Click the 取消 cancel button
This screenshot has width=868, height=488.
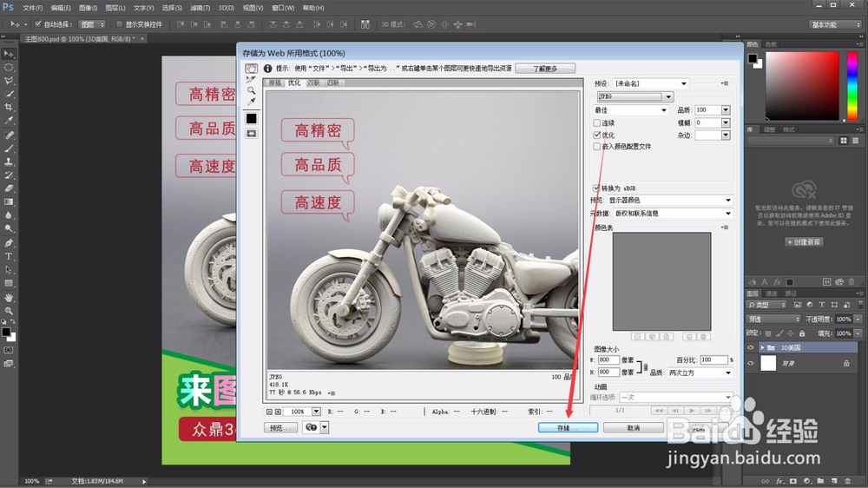[634, 428]
